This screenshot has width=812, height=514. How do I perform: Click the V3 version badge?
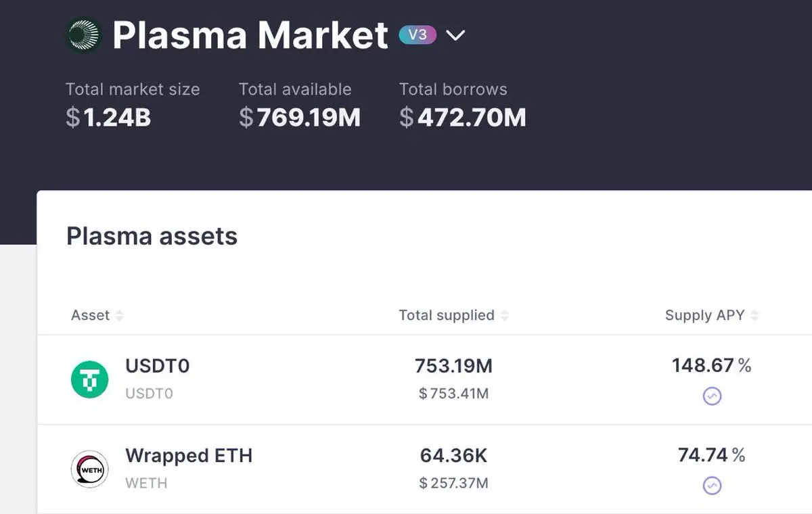[418, 34]
